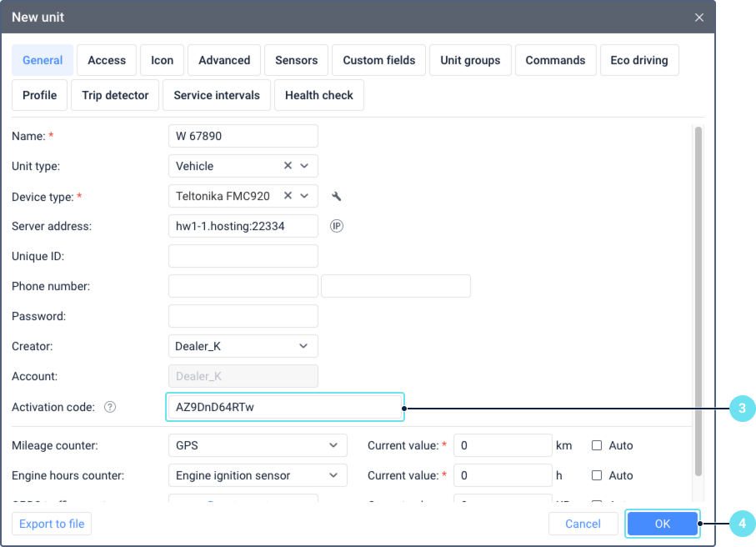Image resolution: width=756 pixels, height=547 pixels.
Task: Open device type settings with the wrench icon
Action: (x=337, y=196)
